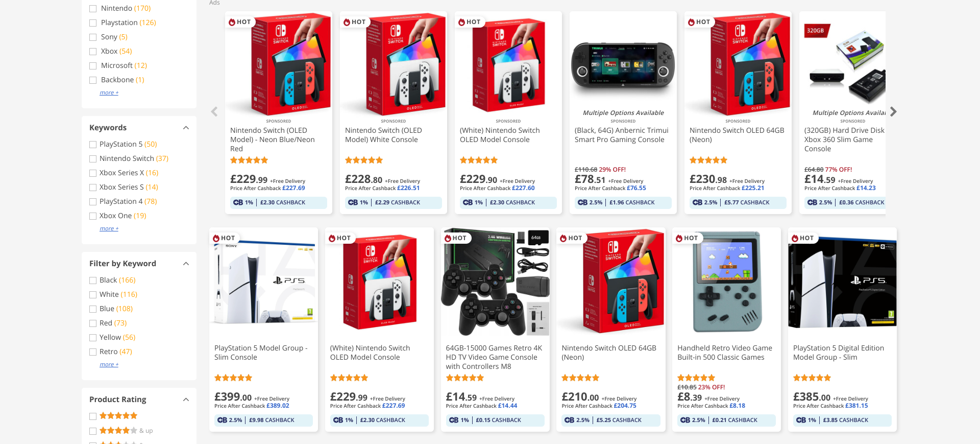Show more brands below Backbone
980x444 pixels.
[x=109, y=93]
